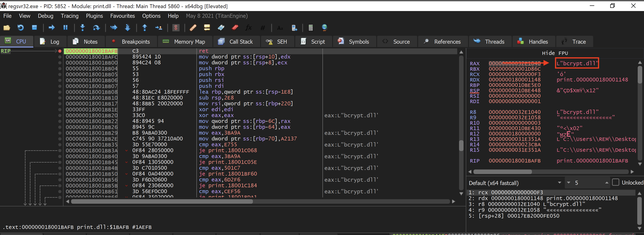Open the Labels tag icon
644x235 pixels.
[221, 27]
